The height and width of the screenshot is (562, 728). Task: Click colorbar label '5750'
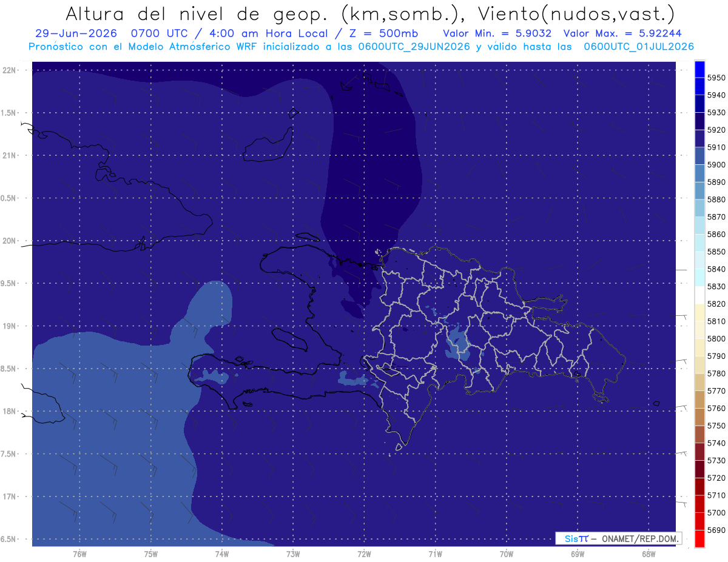pos(716,426)
